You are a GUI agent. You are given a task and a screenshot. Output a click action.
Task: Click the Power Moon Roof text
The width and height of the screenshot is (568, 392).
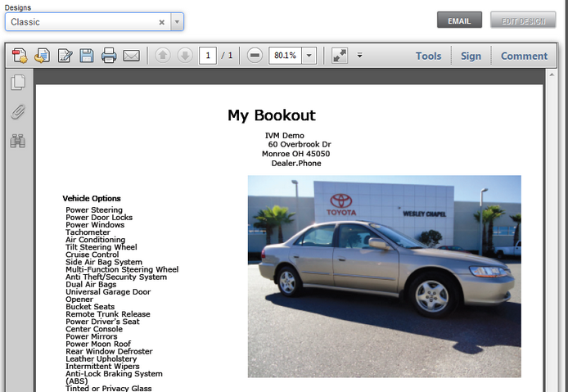tap(98, 344)
